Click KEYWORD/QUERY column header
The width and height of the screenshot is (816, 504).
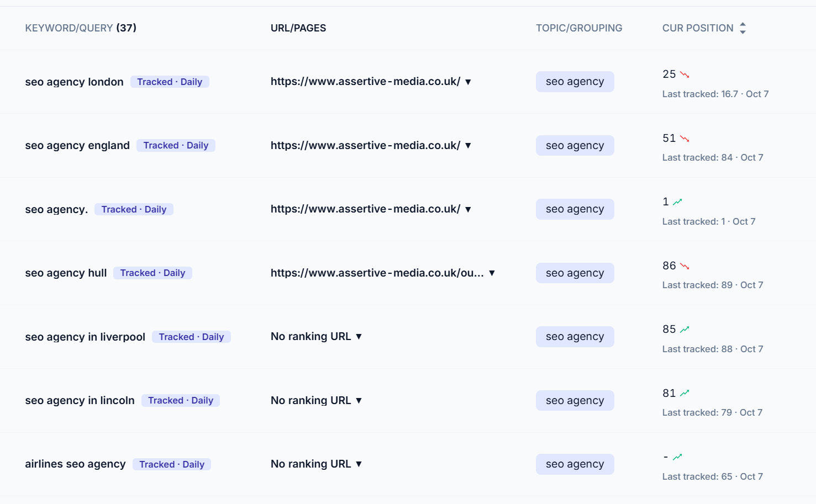pyautogui.click(x=81, y=28)
